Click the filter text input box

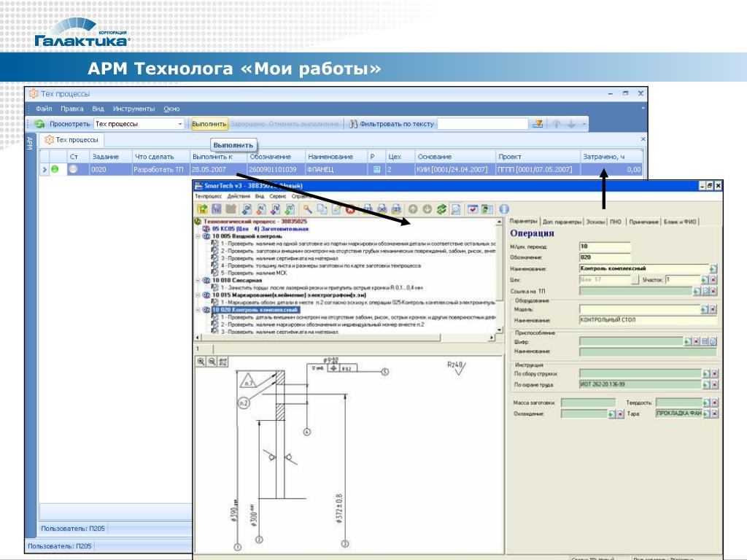pos(483,124)
